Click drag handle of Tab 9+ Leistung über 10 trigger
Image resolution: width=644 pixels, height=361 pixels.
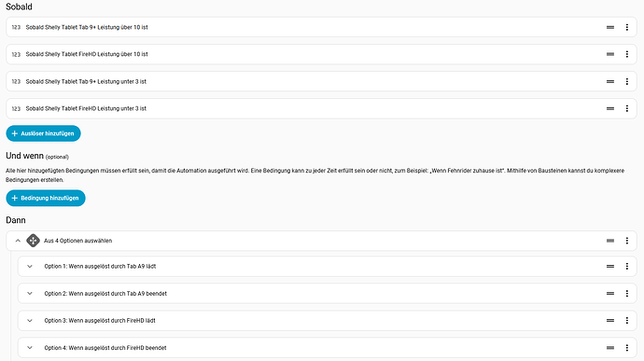tap(610, 27)
